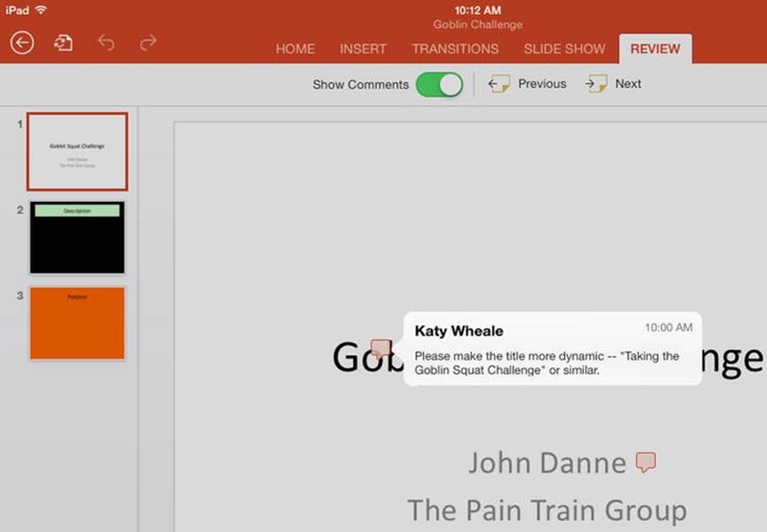Tap the 10:12 AM status bar clock
The image size is (767, 532).
477,10
